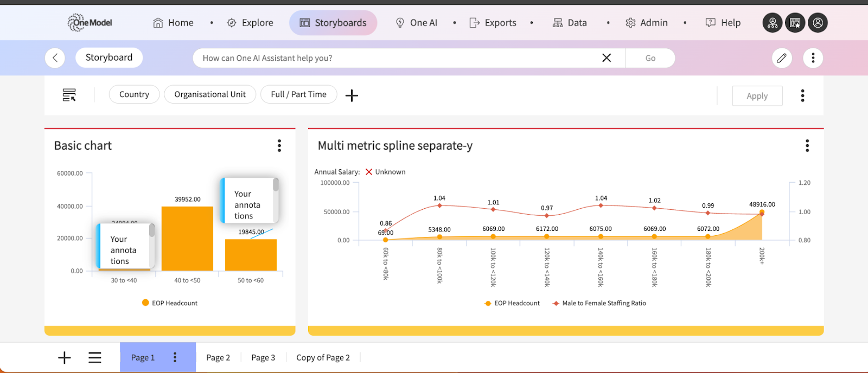The width and height of the screenshot is (868, 373).
Task: Expand the Country filter
Action: tap(134, 94)
